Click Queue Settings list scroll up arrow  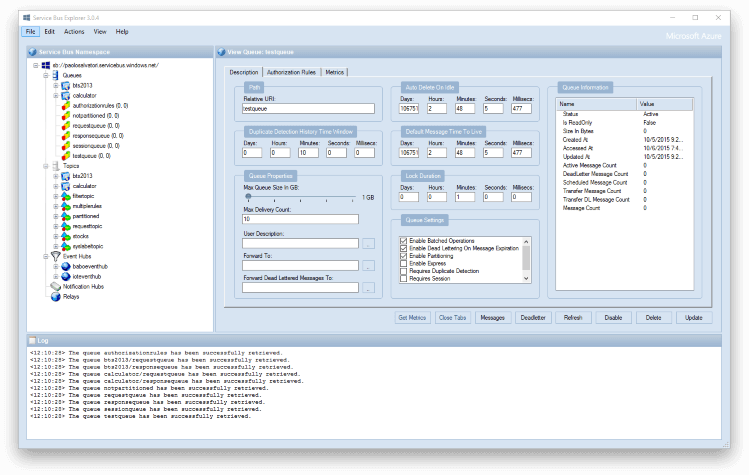click(x=526, y=241)
